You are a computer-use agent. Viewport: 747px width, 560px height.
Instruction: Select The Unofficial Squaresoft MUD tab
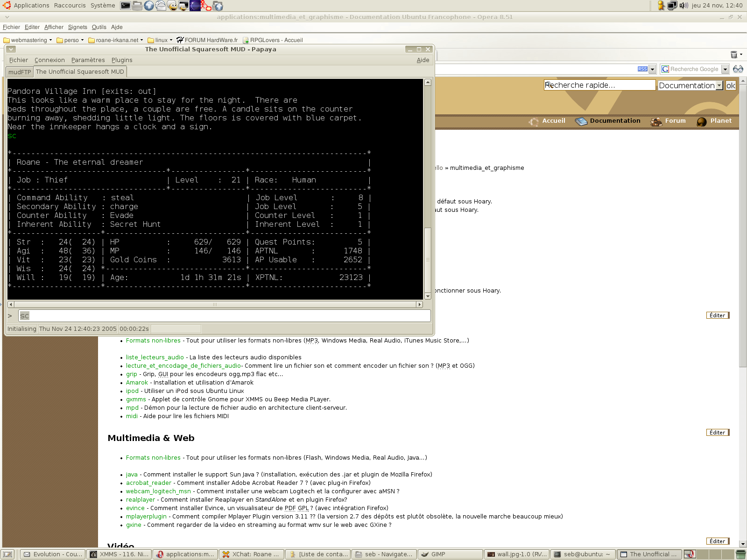click(x=80, y=71)
